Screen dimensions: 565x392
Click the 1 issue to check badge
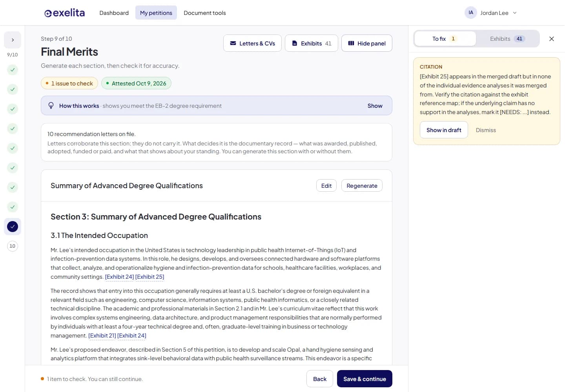(x=69, y=83)
